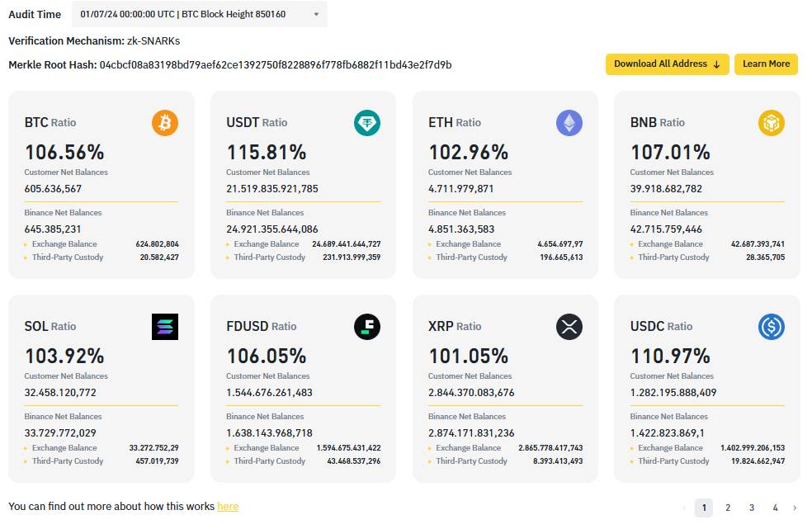Click USDT third-party custody value 231.913.999,359

[x=352, y=257]
